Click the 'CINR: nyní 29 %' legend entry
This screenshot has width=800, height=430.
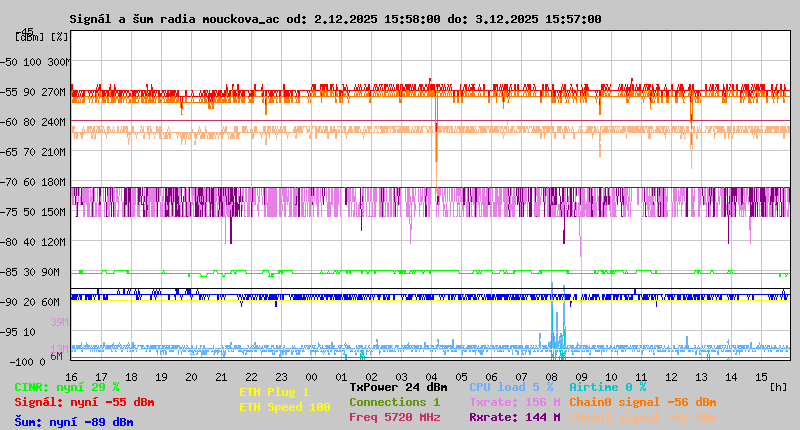pos(66,387)
